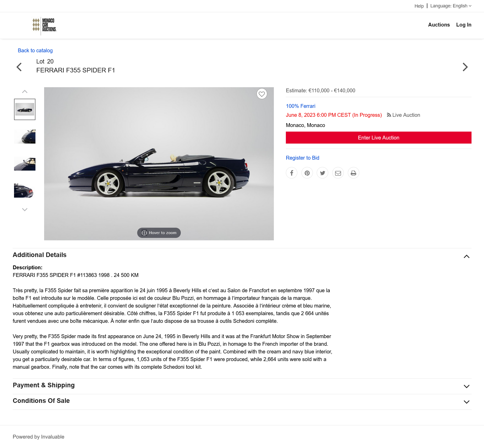
Task: Pin the lot on Pinterest
Action: 307,173
